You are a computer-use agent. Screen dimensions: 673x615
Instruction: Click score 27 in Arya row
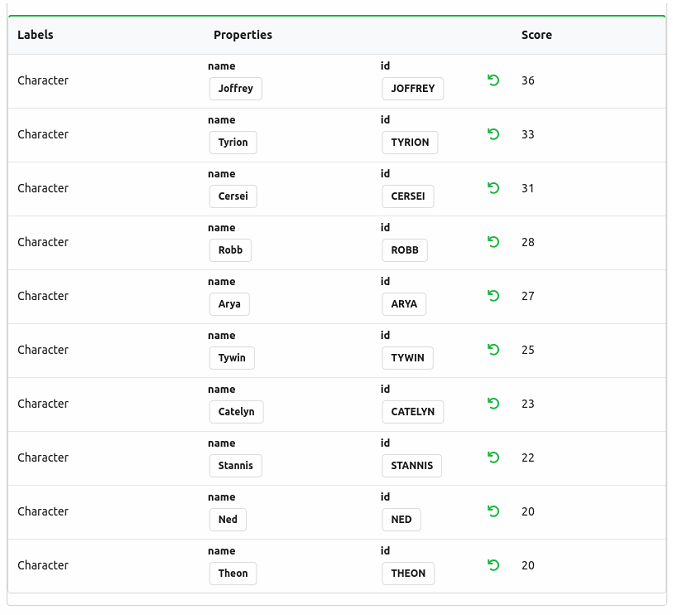tap(528, 296)
